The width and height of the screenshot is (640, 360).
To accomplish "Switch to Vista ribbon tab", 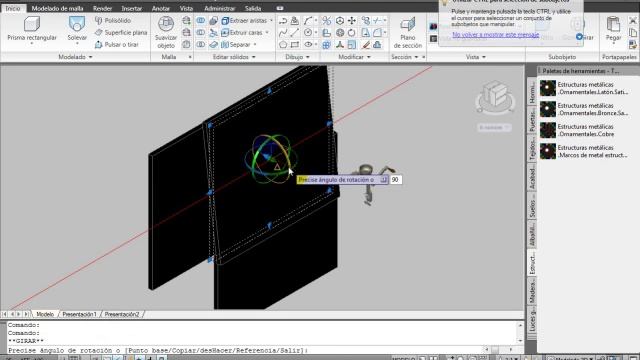I will pyautogui.click(x=186, y=8).
